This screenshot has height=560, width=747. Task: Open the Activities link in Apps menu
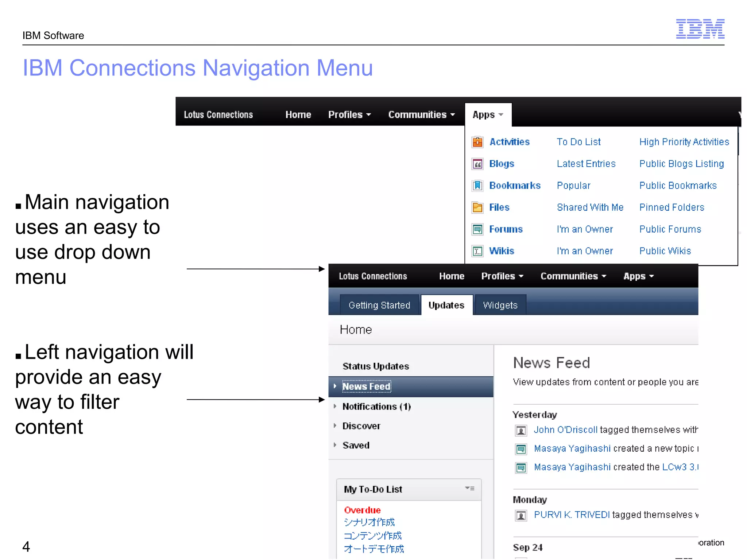pyautogui.click(x=509, y=142)
